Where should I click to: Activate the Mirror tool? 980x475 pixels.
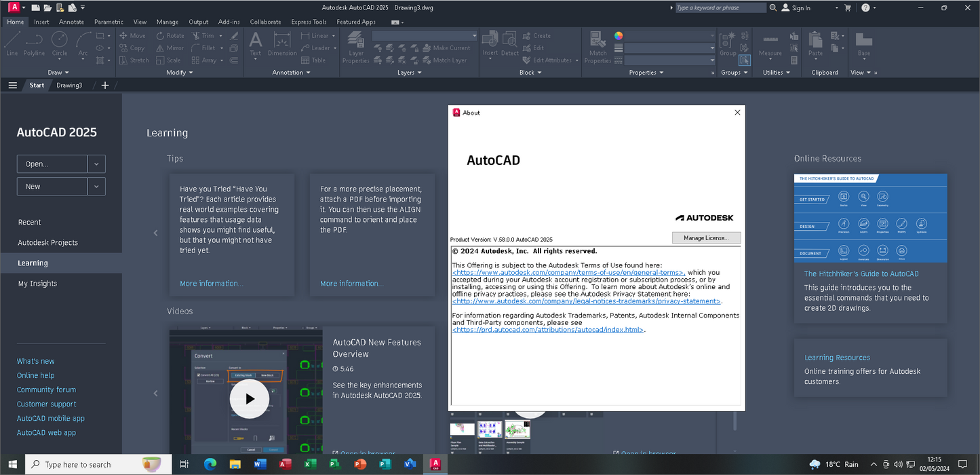(x=170, y=48)
